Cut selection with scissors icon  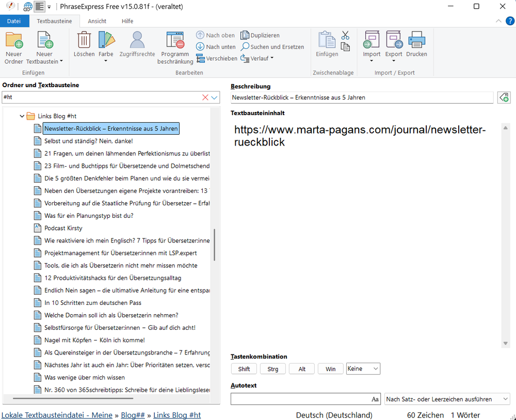[345, 35]
